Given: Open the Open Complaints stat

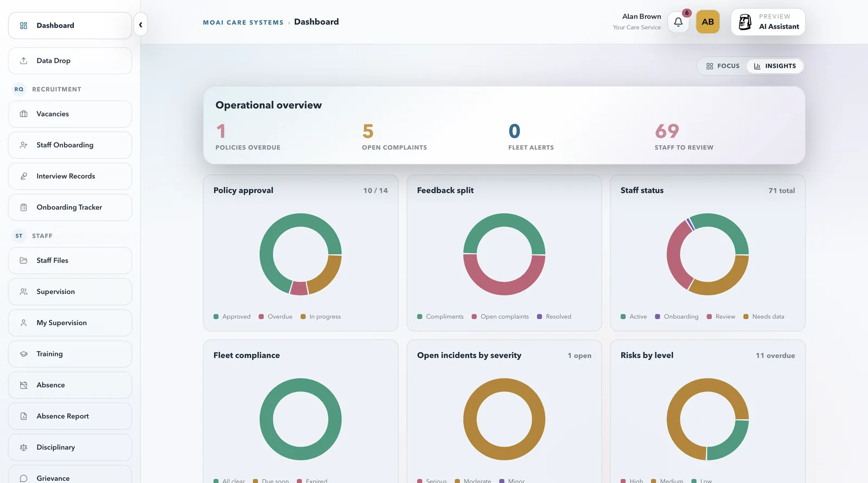Looking at the screenshot, I should tap(394, 136).
